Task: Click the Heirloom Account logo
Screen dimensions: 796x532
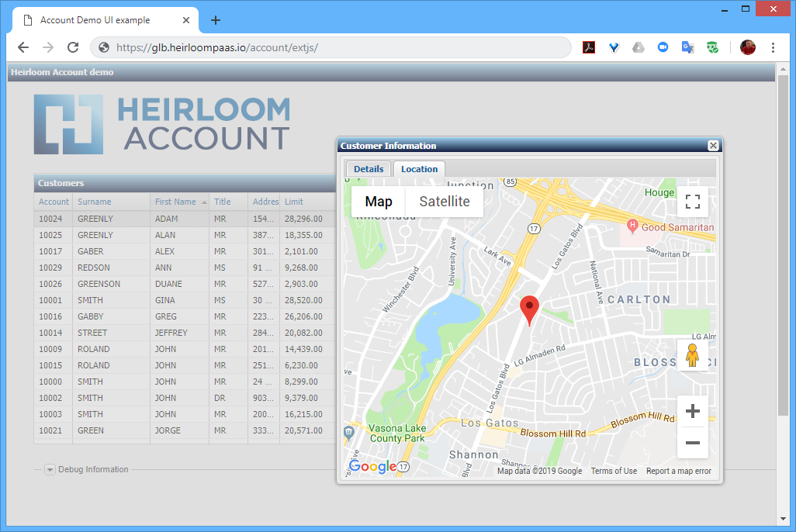Action: (x=162, y=124)
